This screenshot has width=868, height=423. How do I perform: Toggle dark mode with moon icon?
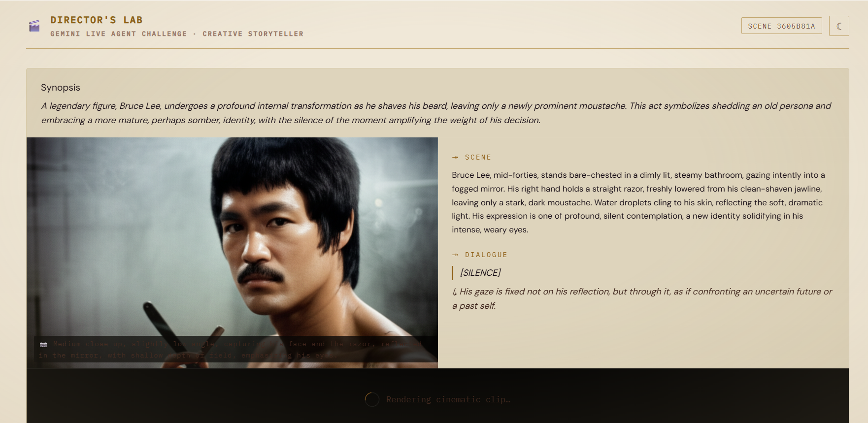click(x=839, y=26)
